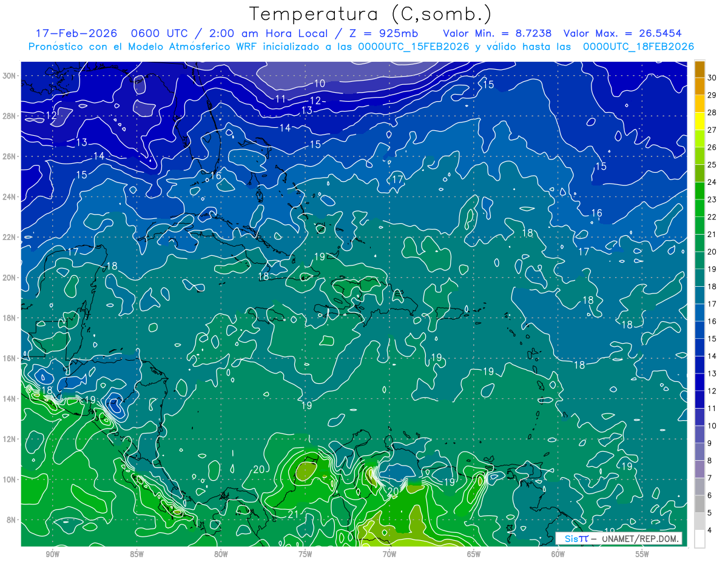The height and width of the screenshot is (562, 728).
Task: Select the valid-until stamp "0000UTC_18FEB2026"
Action: [x=638, y=47]
